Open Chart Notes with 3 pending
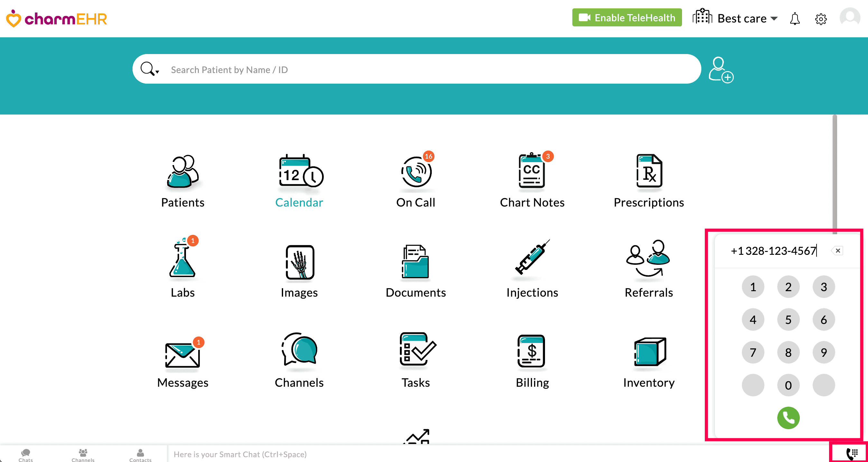Viewport: 868px width, 462px height. pos(532,172)
